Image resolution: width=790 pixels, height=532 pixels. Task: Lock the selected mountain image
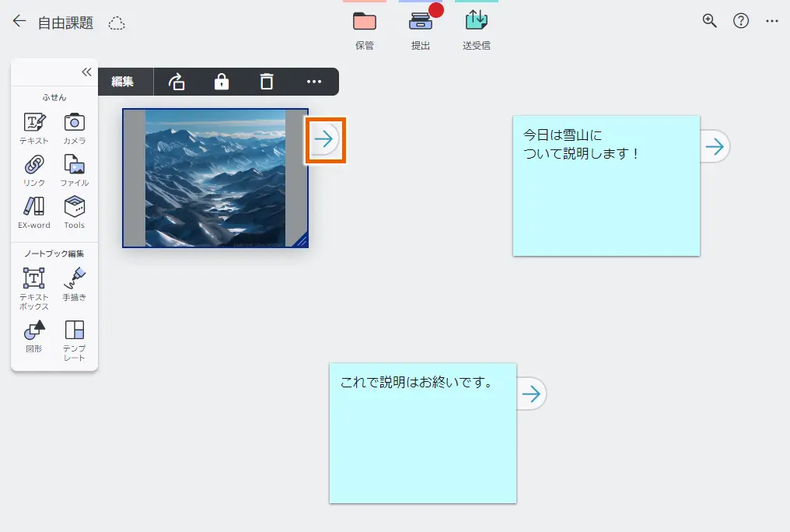(222, 82)
